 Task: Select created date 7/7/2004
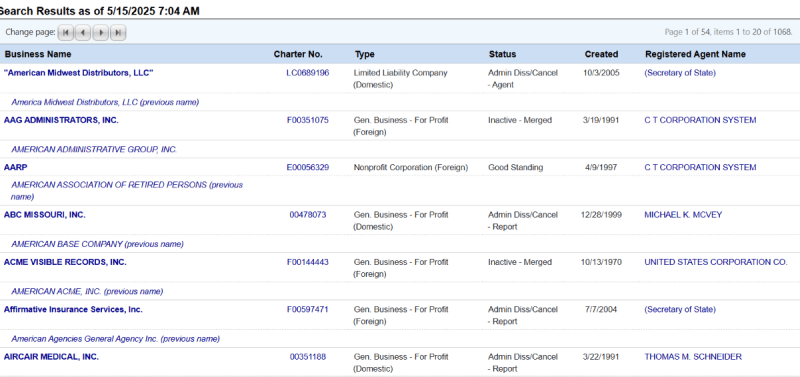(601, 310)
